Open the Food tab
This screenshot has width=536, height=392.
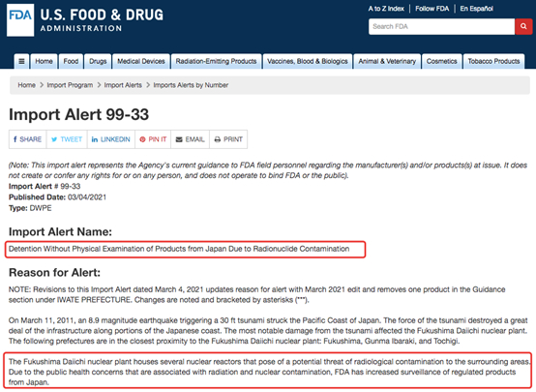71,62
